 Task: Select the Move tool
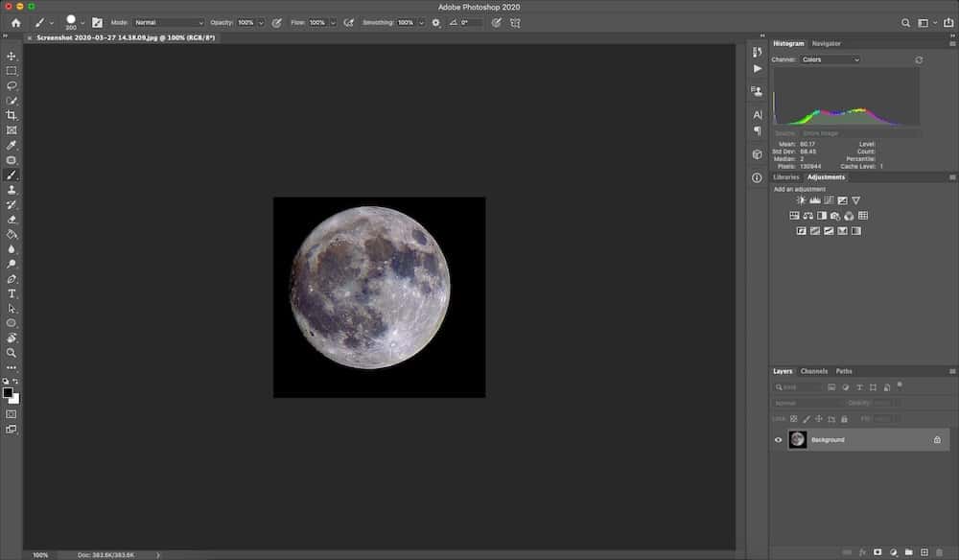pos(11,57)
